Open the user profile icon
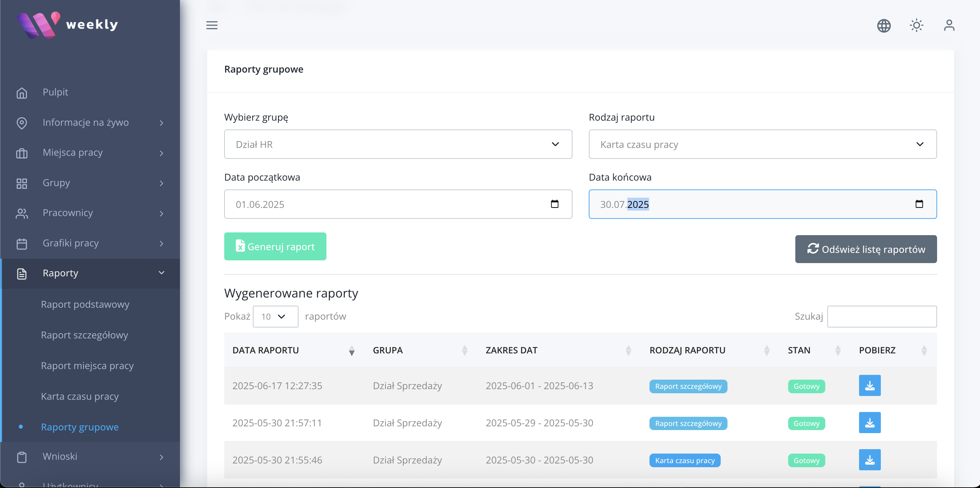 pos(949,26)
